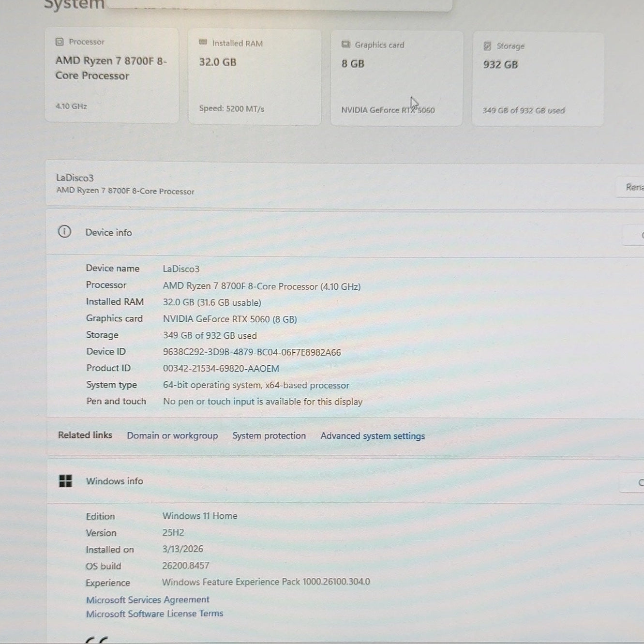Click the Device info circle icon

64,232
